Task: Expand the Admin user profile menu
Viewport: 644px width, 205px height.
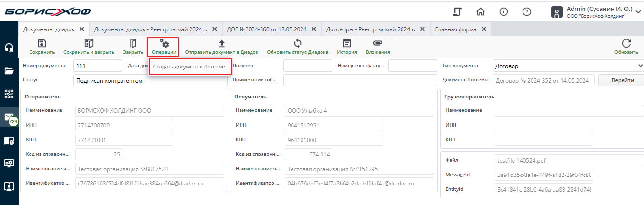Action: [638, 12]
